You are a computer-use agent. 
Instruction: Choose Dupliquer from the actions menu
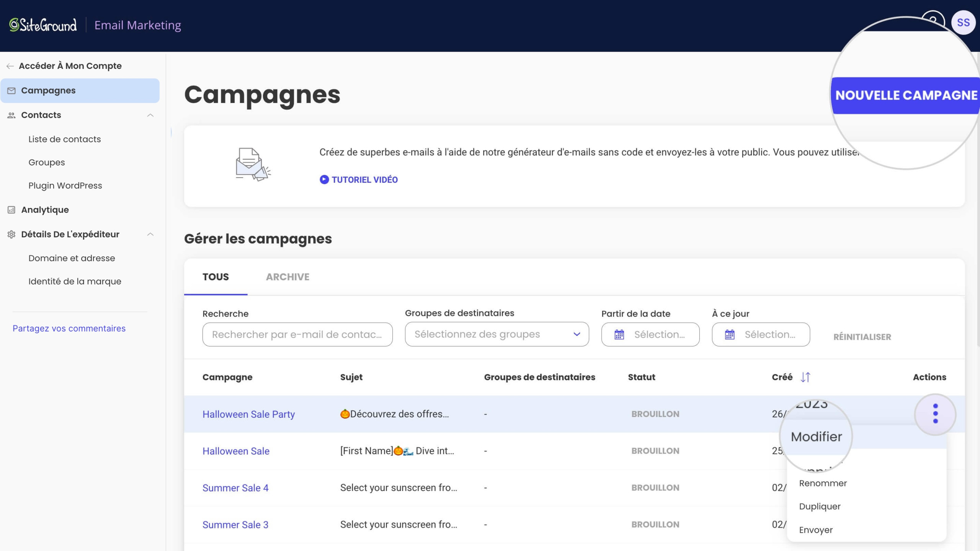click(x=820, y=507)
